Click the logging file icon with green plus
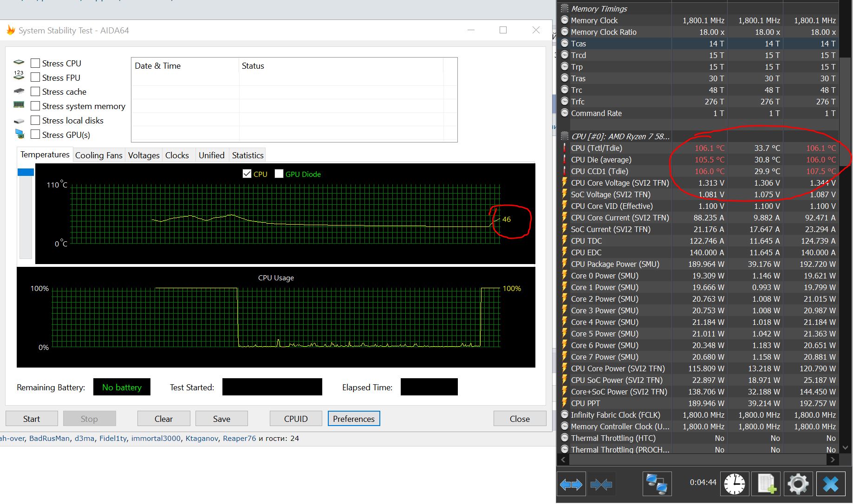Image resolution: width=853 pixels, height=504 pixels. pyautogui.click(x=766, y=485)
